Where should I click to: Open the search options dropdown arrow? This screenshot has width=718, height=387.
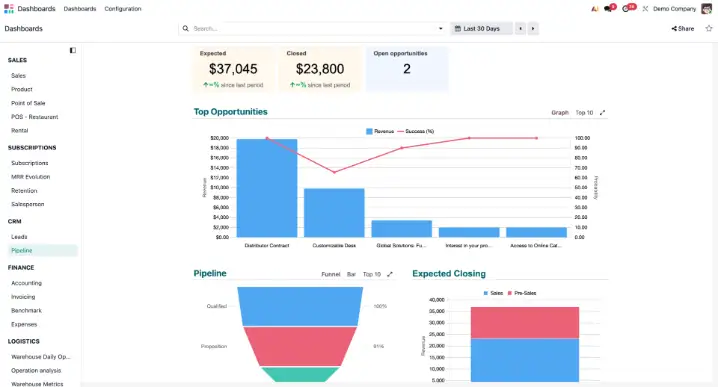pyautogui.click(x=441, y=28)
